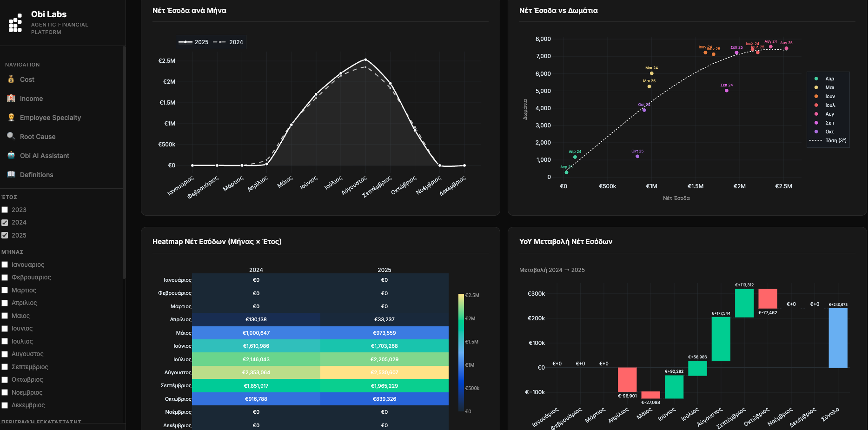868x430 pixels.
Task: Click the Definitions book icon
Action: click(11, 175)
